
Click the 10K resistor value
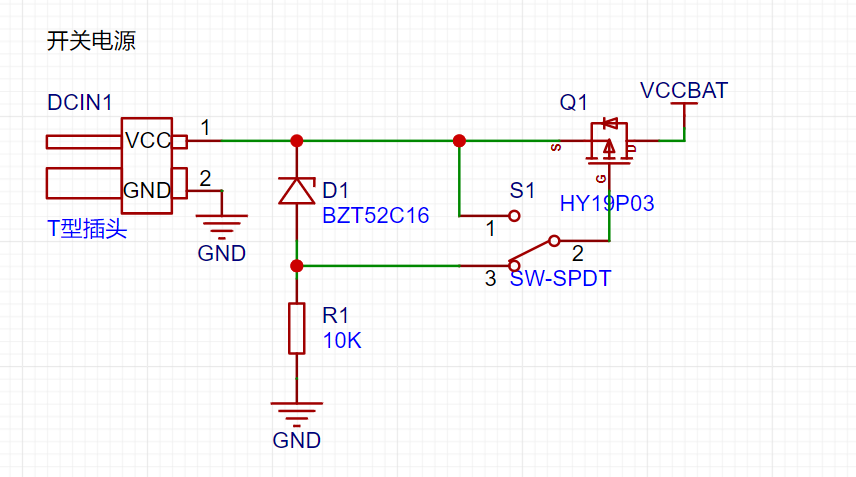342,341
